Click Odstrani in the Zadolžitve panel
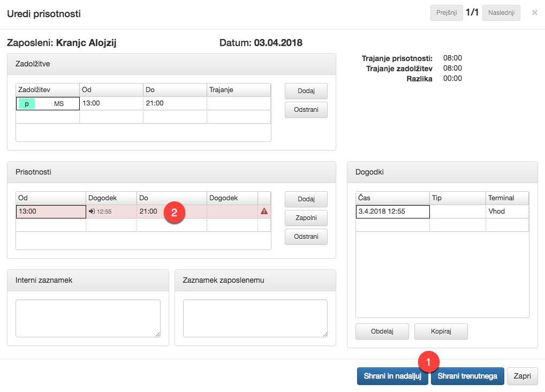 click(306, 110)
